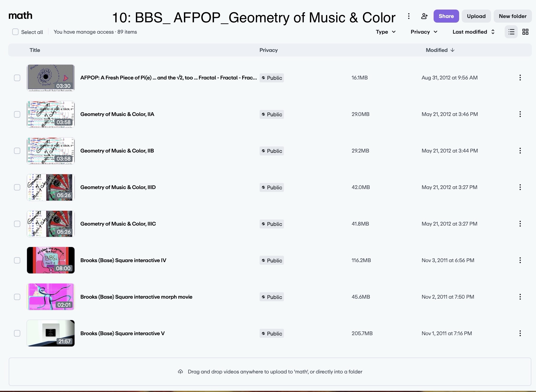Click the Share button
The width and height of the screenshot is (536, 392).
[x=446, y=16]
